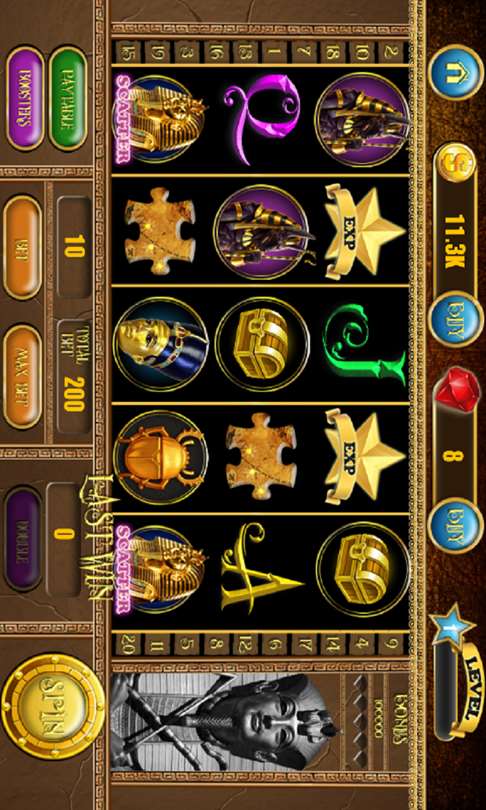Click BUY button next to coins

456,320
